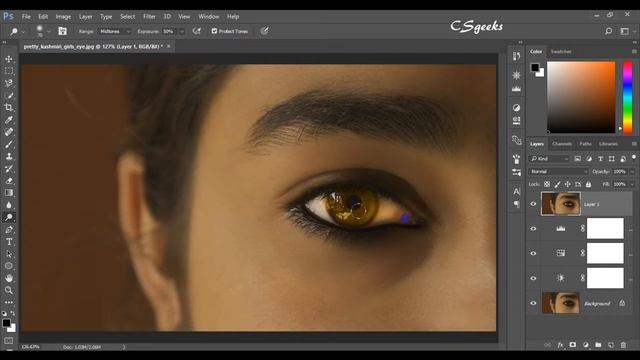Select the Horizontal Type tool
The height and width of the screenshot is (360, 640).
9,242
